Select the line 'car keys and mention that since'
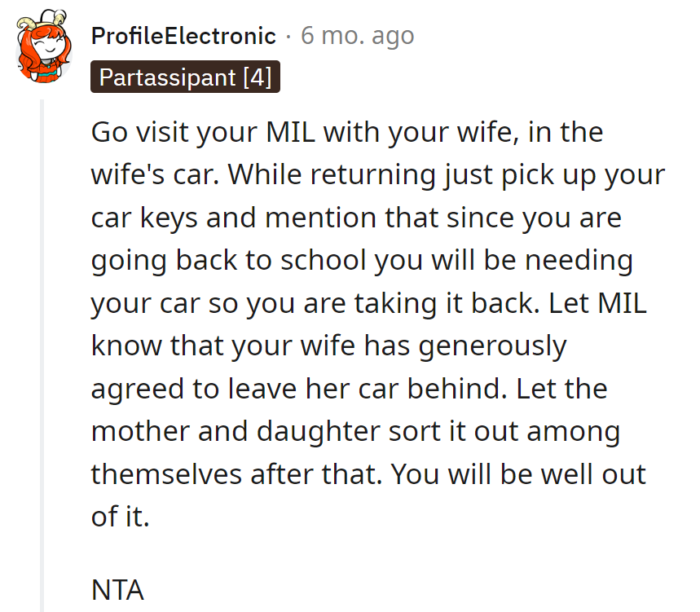This screenshot has height=612, width=700. [356, 218]
